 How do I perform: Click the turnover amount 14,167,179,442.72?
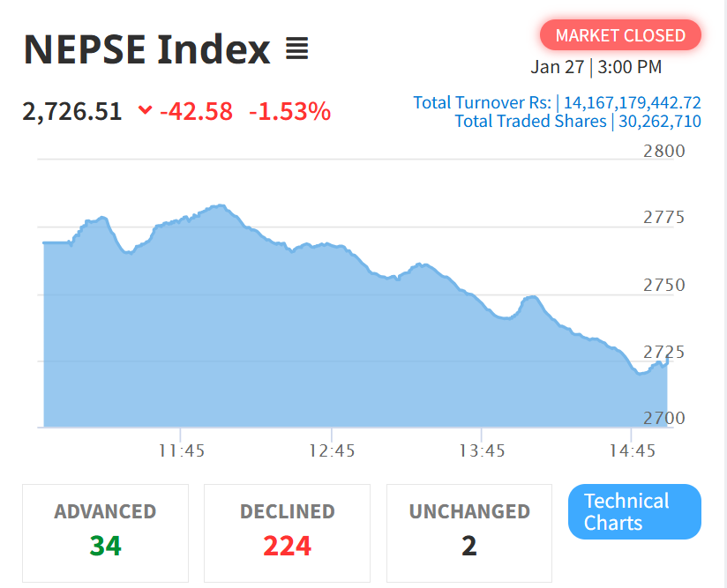[x=632, y=102]
